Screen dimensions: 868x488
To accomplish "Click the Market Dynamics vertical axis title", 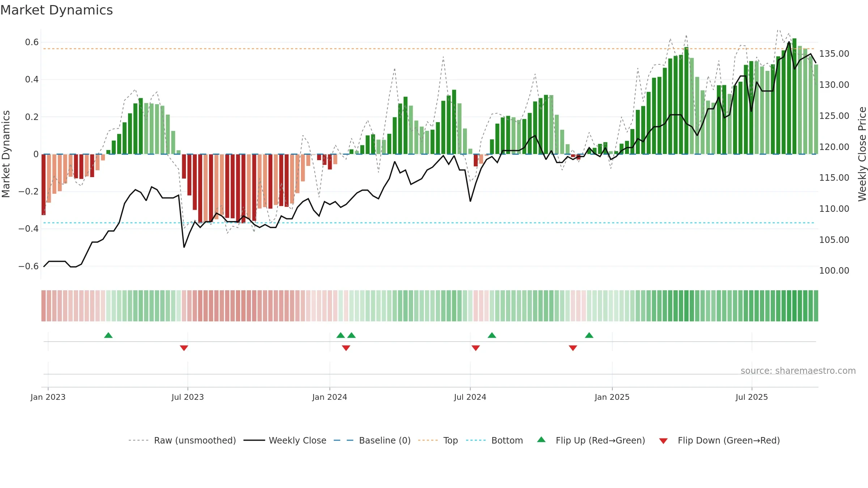I will (6, 154).
